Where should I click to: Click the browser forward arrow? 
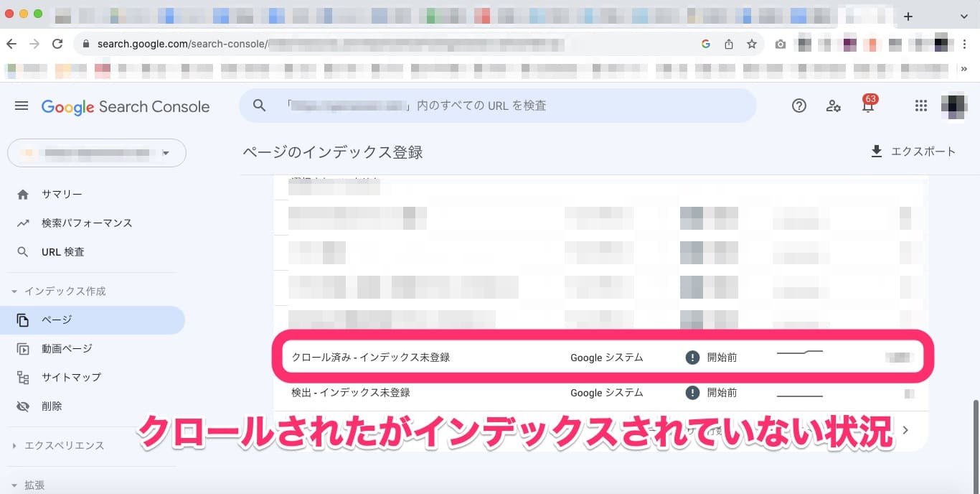[34, 44]
